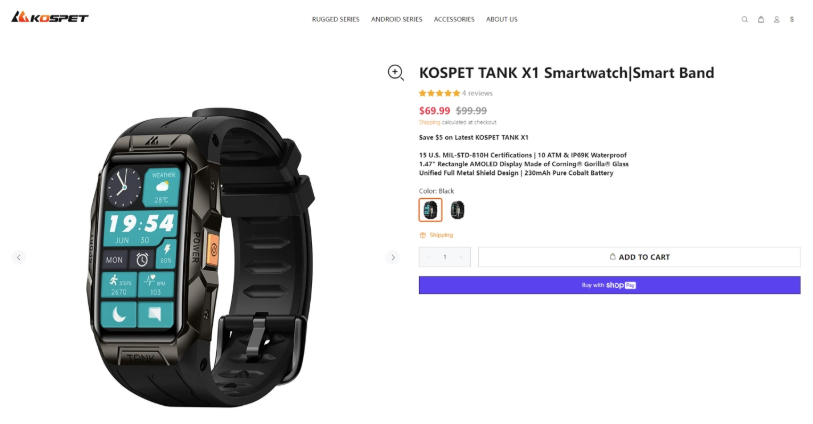Image resolution: width=813 pixels, height=424 pixels.
Task: Open the About Us page
Action: click(x=501, y=19)
